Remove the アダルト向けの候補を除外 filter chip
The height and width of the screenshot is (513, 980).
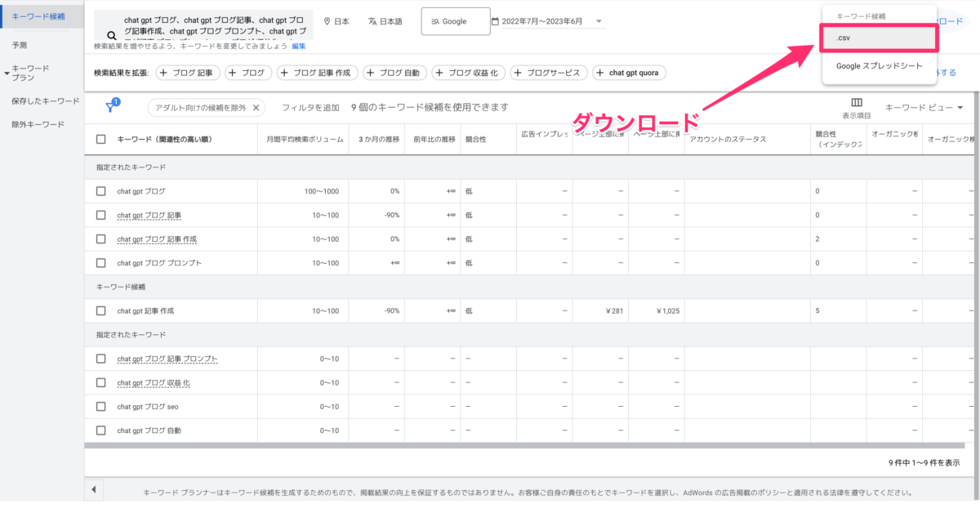pyautogui.click(x=256, y=107)
